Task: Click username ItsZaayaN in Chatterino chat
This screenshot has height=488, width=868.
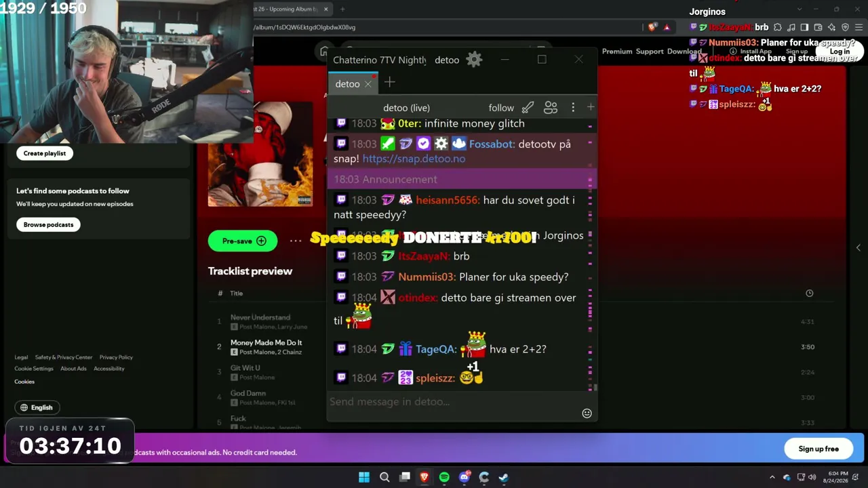Action: [424, 256]
